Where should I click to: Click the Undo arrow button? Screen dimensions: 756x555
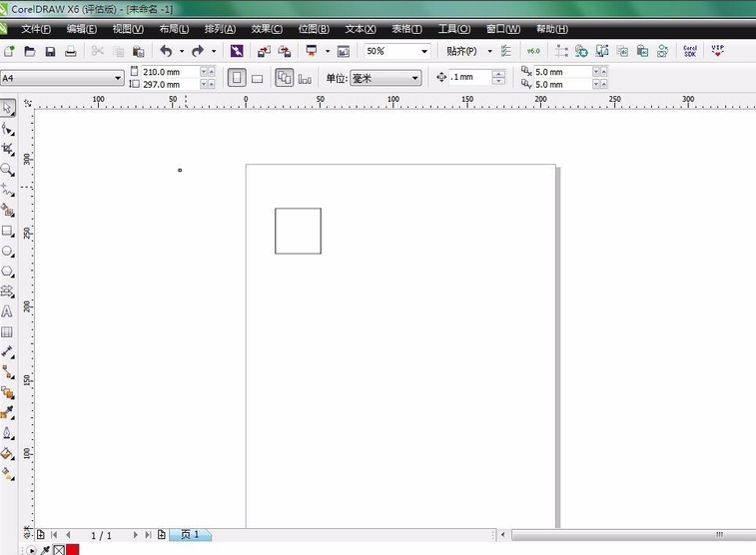coord(166,51)
